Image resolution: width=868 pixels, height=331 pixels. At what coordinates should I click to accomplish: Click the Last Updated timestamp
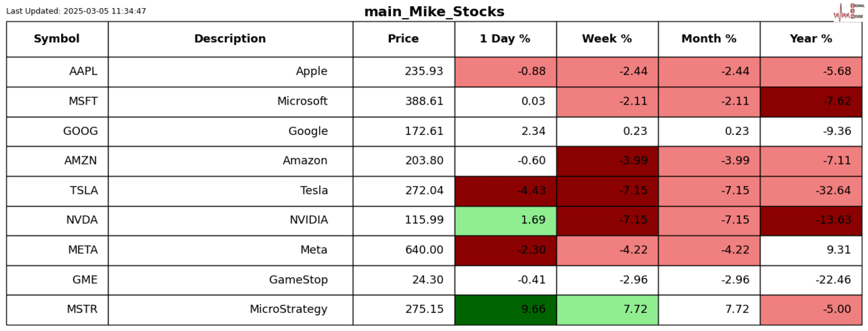point(76,11)
